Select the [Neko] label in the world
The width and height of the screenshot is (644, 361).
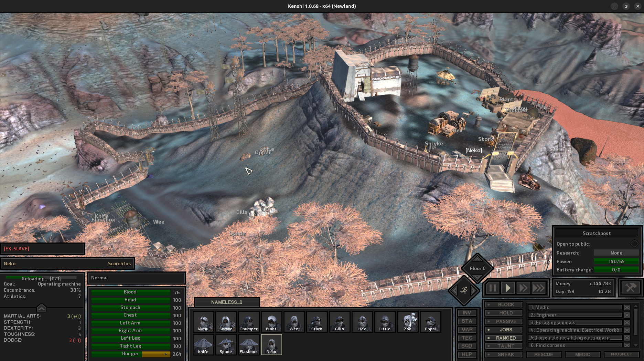coord(474,151)
